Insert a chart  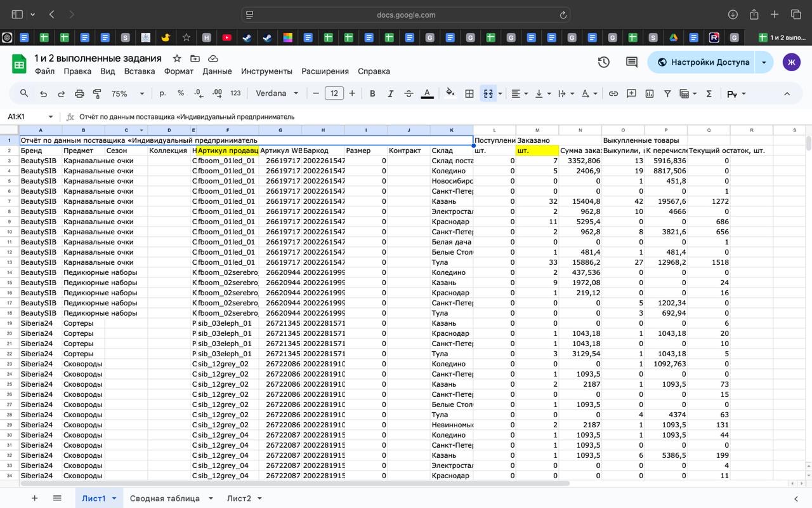650,93
